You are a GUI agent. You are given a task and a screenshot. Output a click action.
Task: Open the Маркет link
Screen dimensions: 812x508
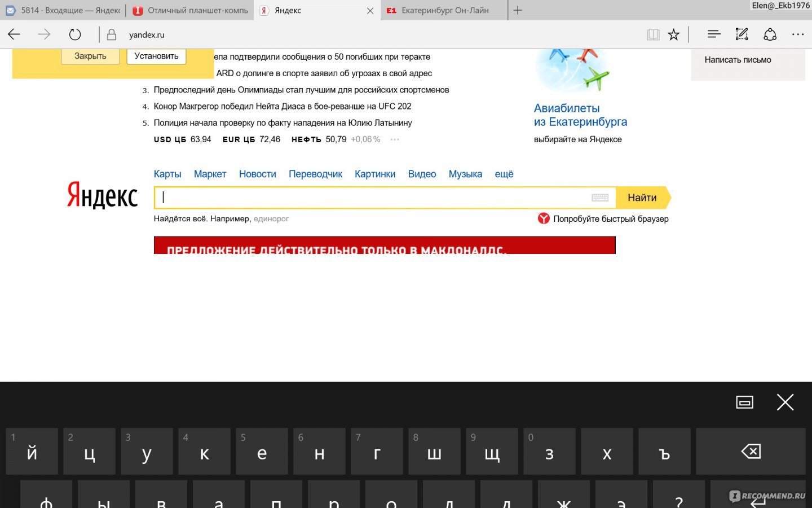(210, 174)
